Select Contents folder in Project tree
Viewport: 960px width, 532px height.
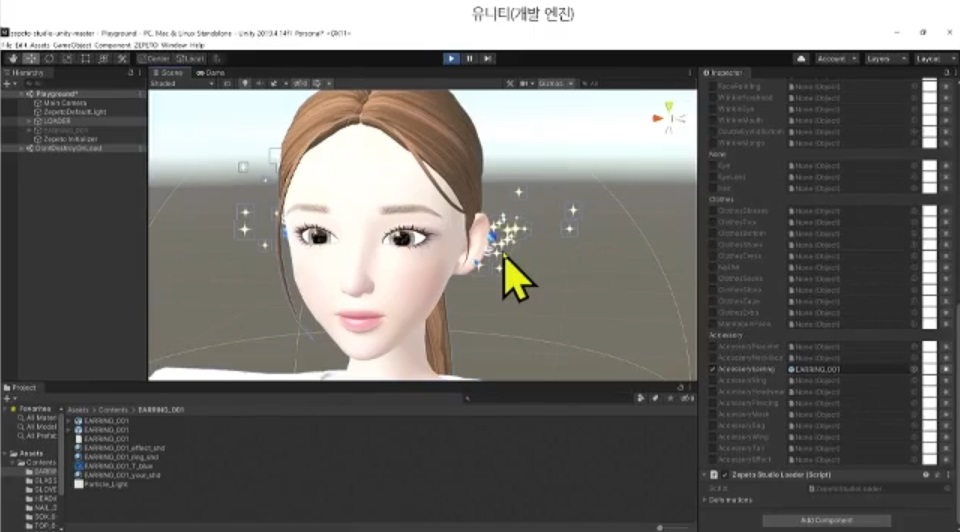37,463
